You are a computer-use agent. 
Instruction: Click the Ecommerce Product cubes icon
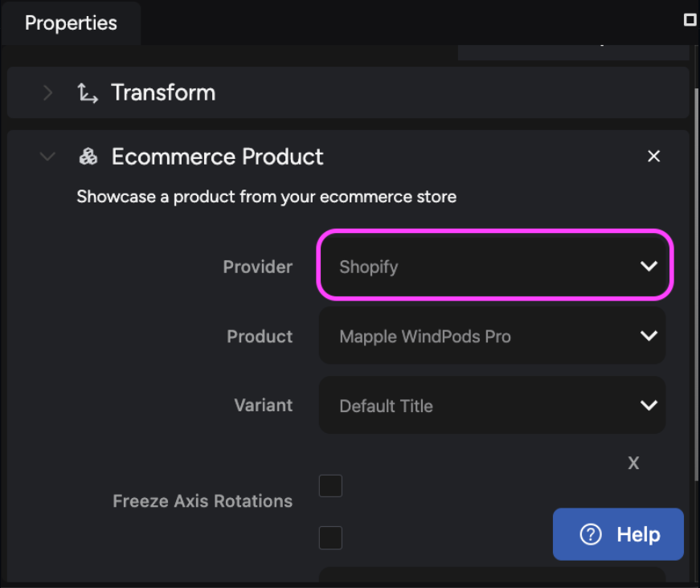click(x=88, y=157)
